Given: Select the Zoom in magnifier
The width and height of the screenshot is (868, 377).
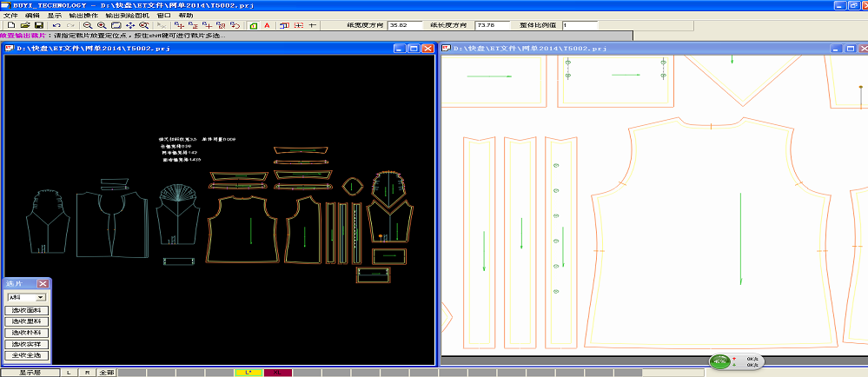Looking at the screenshot, I should coord(102,25).
